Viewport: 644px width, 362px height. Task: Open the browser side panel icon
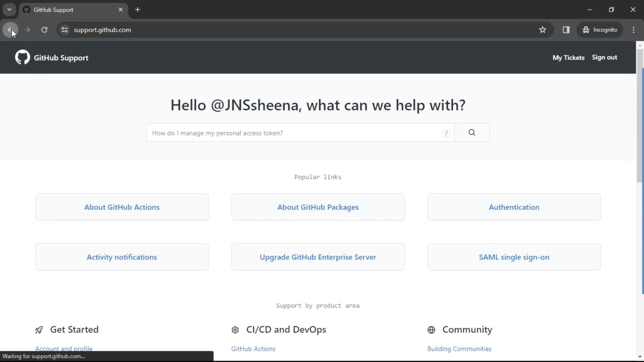coord(566,30)
